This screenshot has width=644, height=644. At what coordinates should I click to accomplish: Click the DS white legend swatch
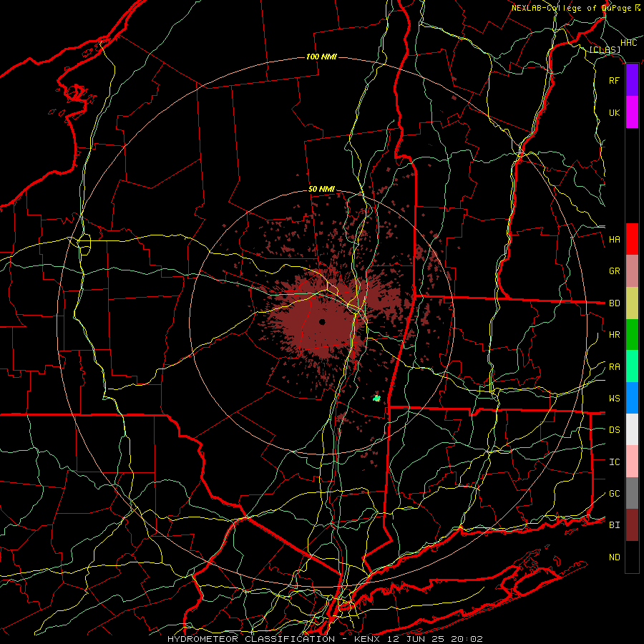[632, 429]
